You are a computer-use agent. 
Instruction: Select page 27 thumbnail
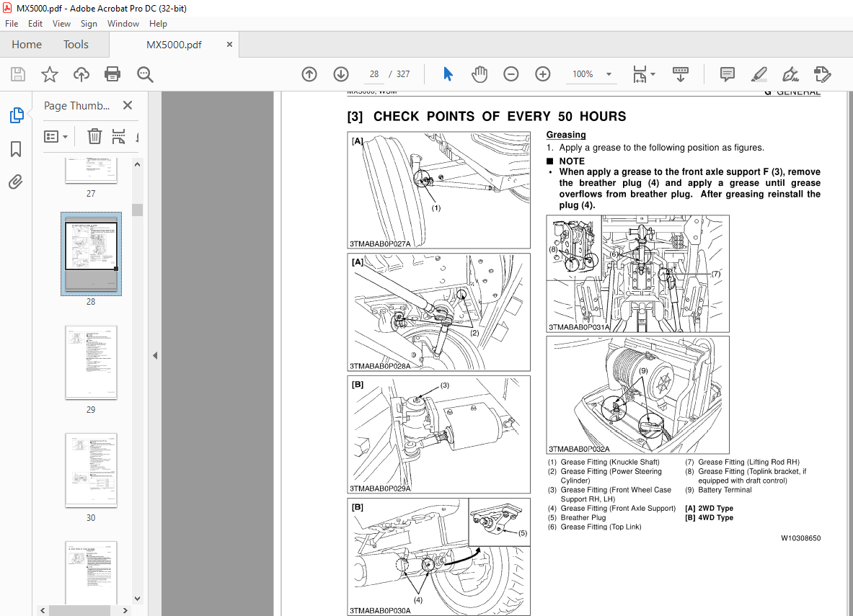point(91,171)
